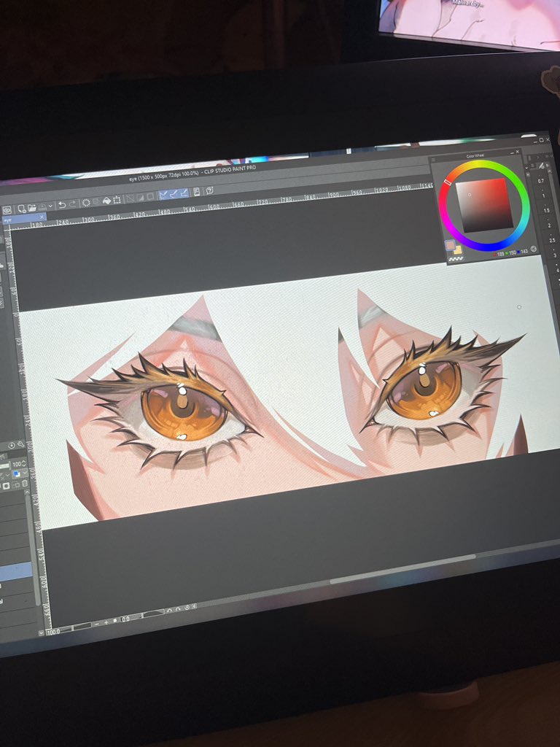Close the Color Wheel palette
Image resolution: width=560 pixels, height=747 pixels.
coord(518,152)
